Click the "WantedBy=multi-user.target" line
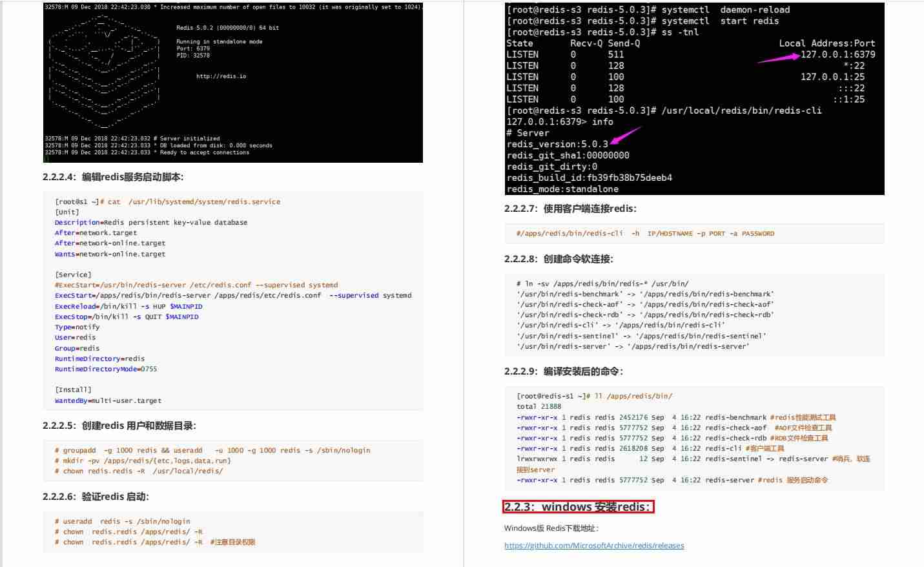This screenshot has height=567, width=924. [x=108, y=400]
